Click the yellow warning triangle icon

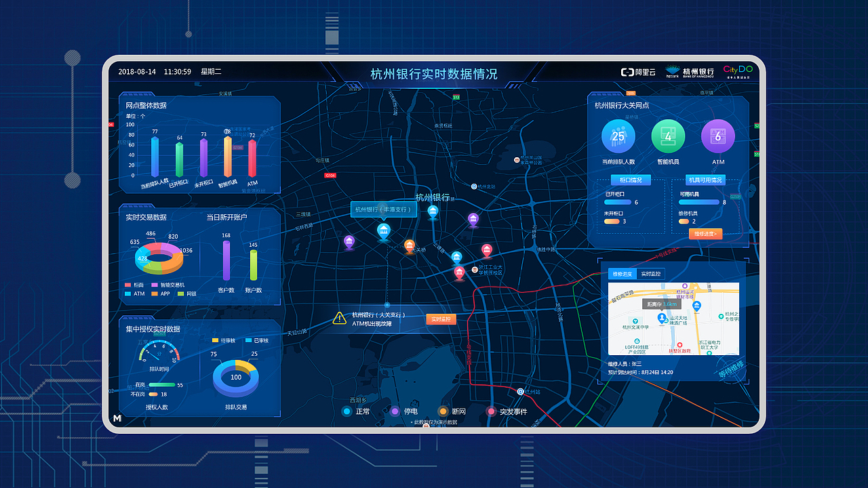[340, 318]
